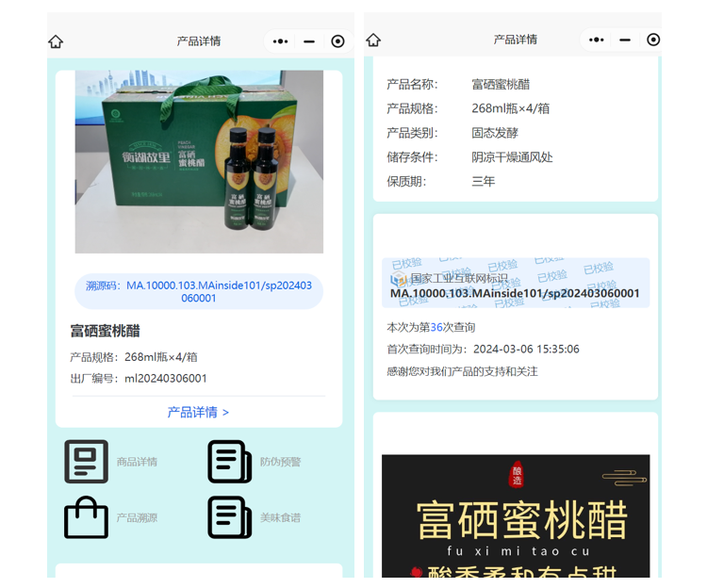Open more options menu in right panel
The height and width of the screenshot is (588, 707).
click(x=596, y=40)
